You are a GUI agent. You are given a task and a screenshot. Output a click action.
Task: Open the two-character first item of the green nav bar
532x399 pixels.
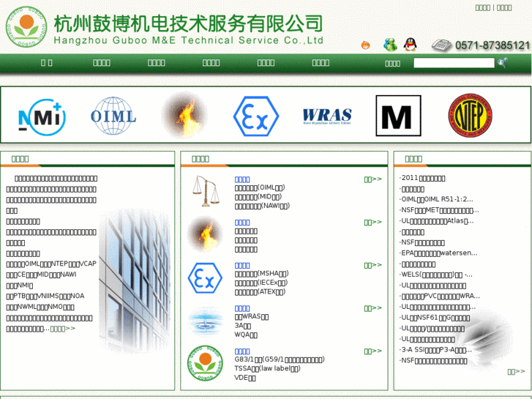(47, 63)
